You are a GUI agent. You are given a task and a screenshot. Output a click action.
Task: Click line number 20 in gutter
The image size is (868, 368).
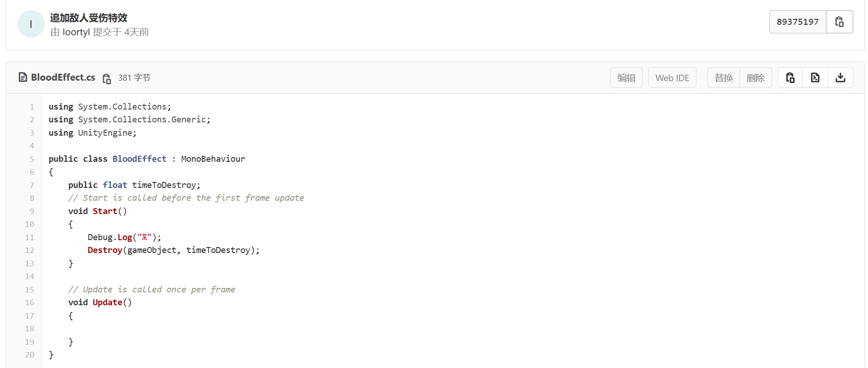[x=29, y=355]
